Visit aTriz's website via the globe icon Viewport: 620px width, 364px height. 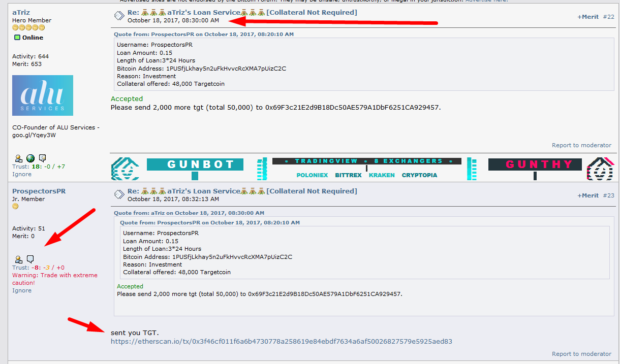(x=30, y=158)
